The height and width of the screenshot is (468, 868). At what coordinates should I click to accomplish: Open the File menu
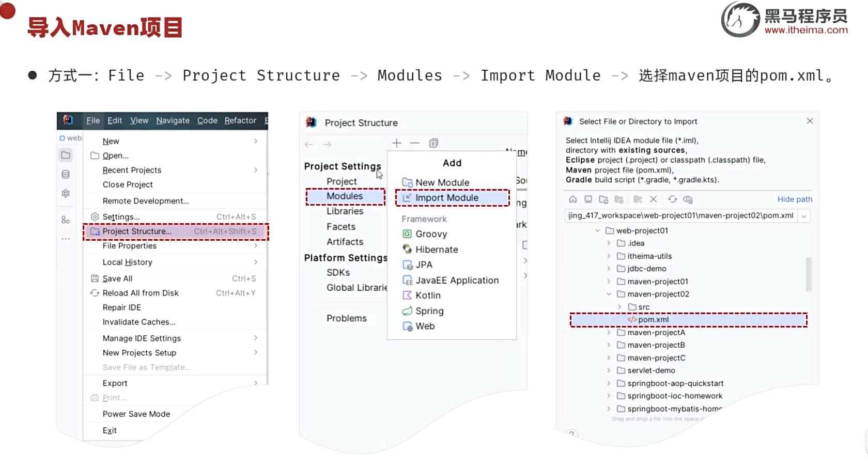tap(93, 120)
